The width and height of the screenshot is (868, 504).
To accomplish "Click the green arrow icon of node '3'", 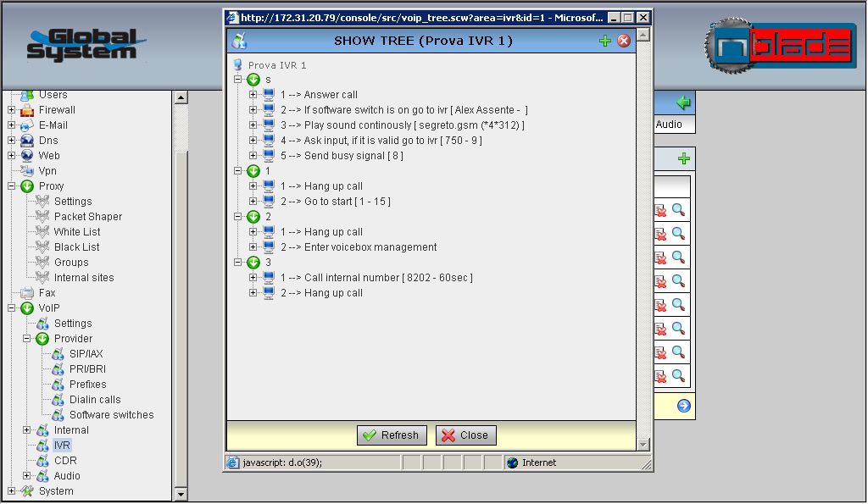I will click(x=253, y=263).
